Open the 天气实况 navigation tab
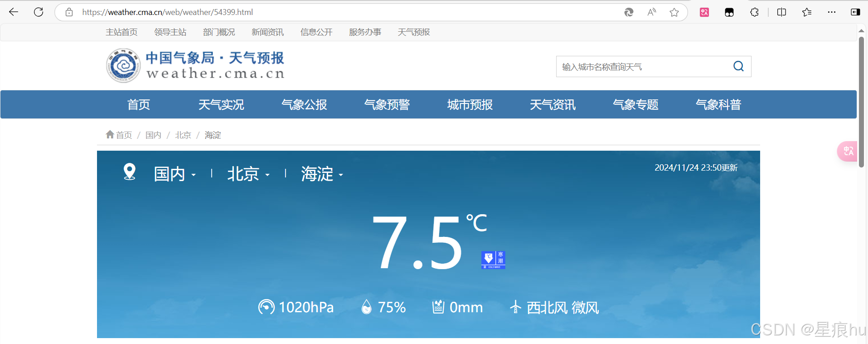 221,105
